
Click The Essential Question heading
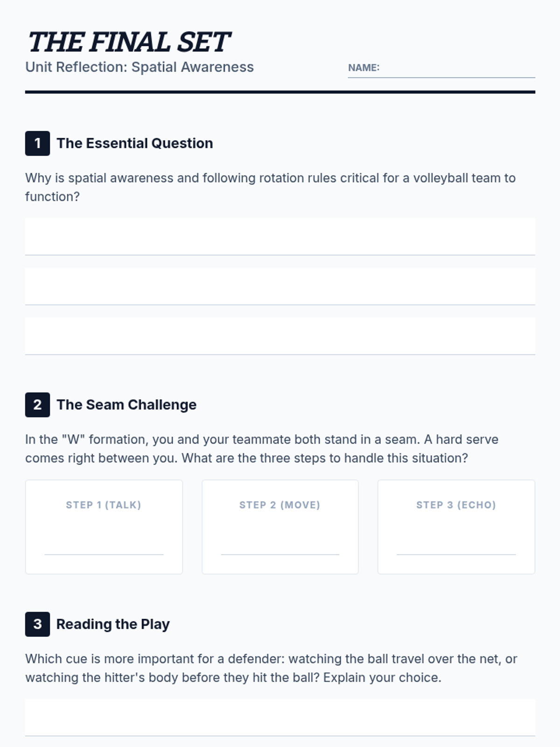(134, 143)
